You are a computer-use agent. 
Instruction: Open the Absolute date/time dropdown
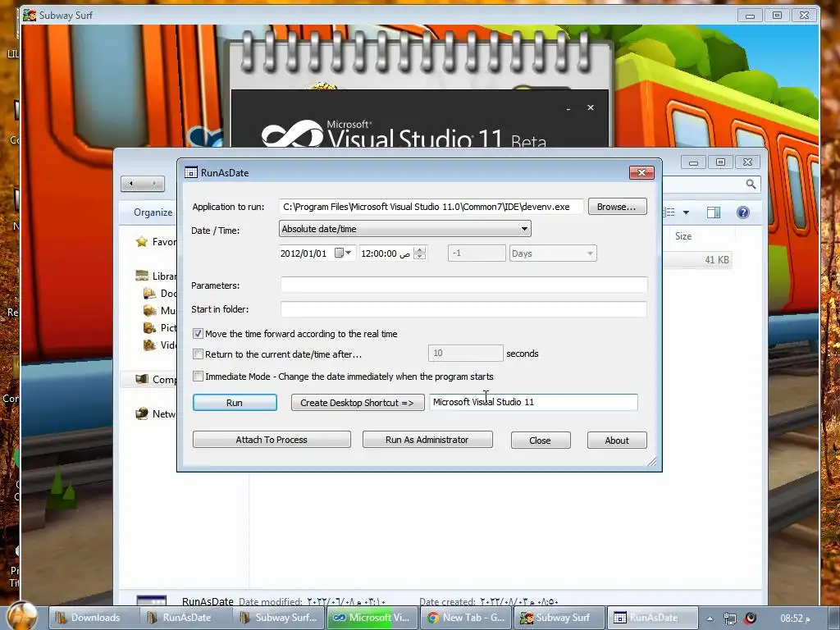coord(405,229)
